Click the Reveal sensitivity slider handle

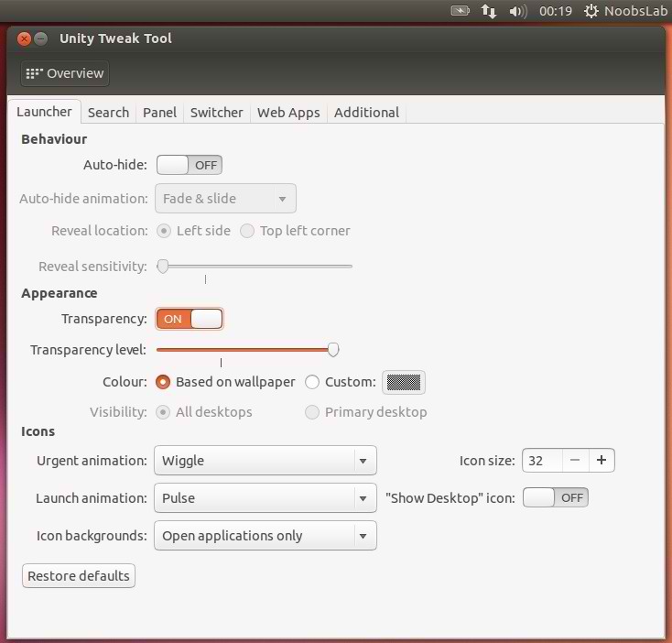coord(163,267)
